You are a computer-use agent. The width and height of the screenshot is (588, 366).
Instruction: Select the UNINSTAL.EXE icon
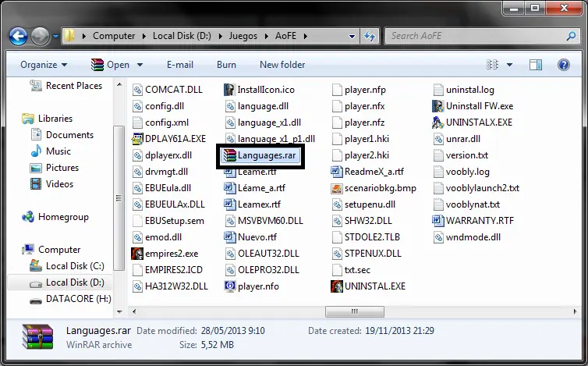pyautogui.click(x=337, y=286)
